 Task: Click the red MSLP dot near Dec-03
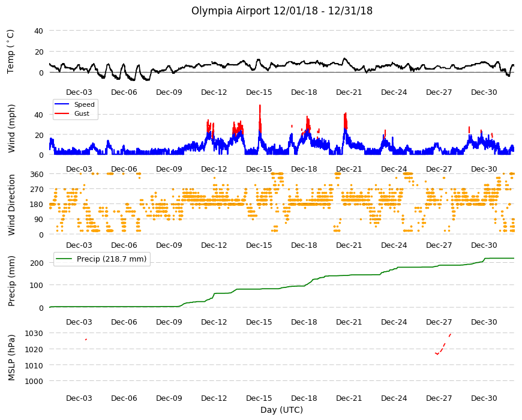86,340
